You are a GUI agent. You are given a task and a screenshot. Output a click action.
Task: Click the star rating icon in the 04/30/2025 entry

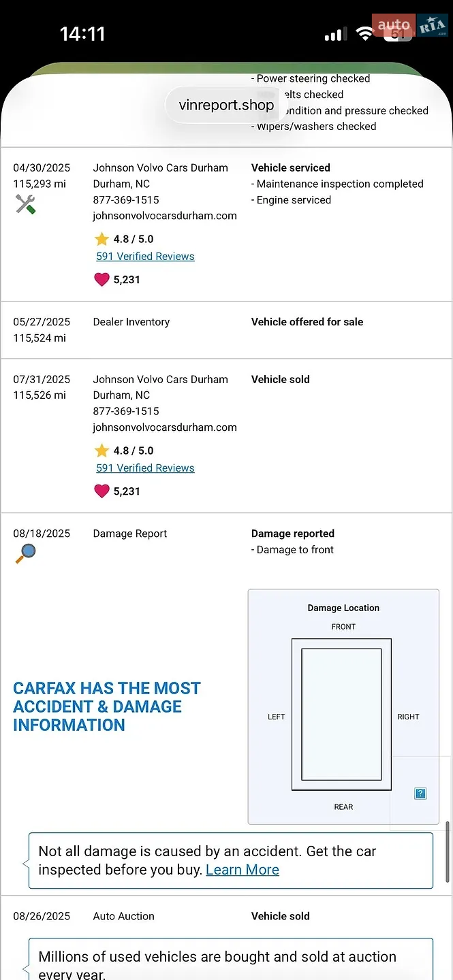coord(101,239)
